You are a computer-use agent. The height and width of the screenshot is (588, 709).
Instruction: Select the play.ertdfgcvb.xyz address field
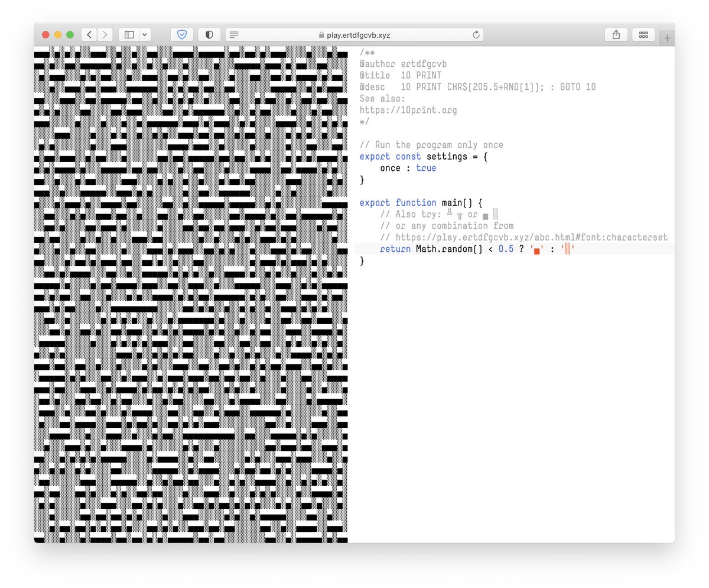[x=354, y=35]
